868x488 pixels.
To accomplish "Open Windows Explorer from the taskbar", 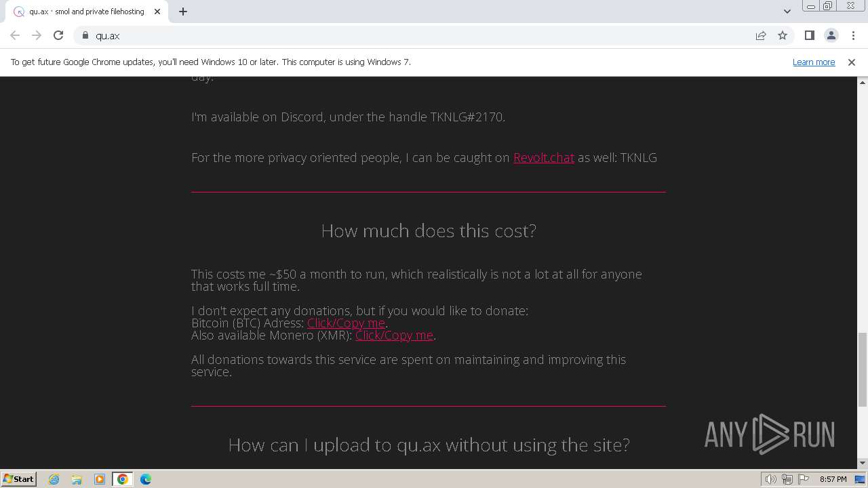I will pyautogui.click(x=77, y=479).
